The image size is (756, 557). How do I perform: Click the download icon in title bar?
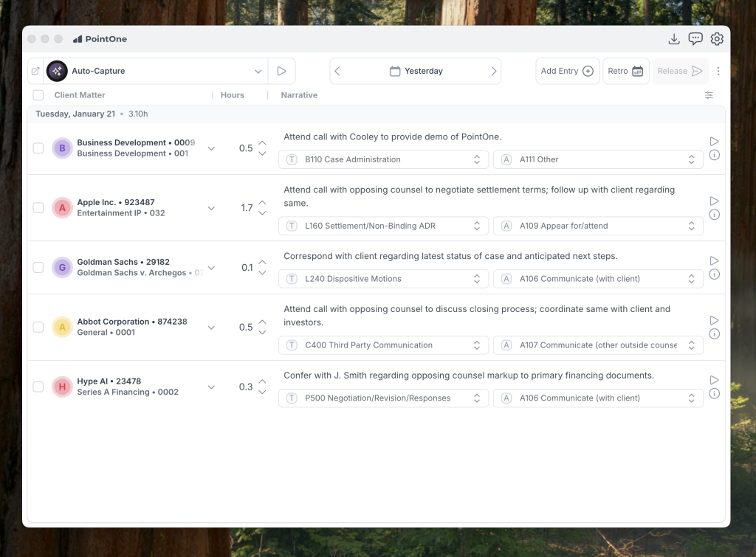[x=673, y=39]
